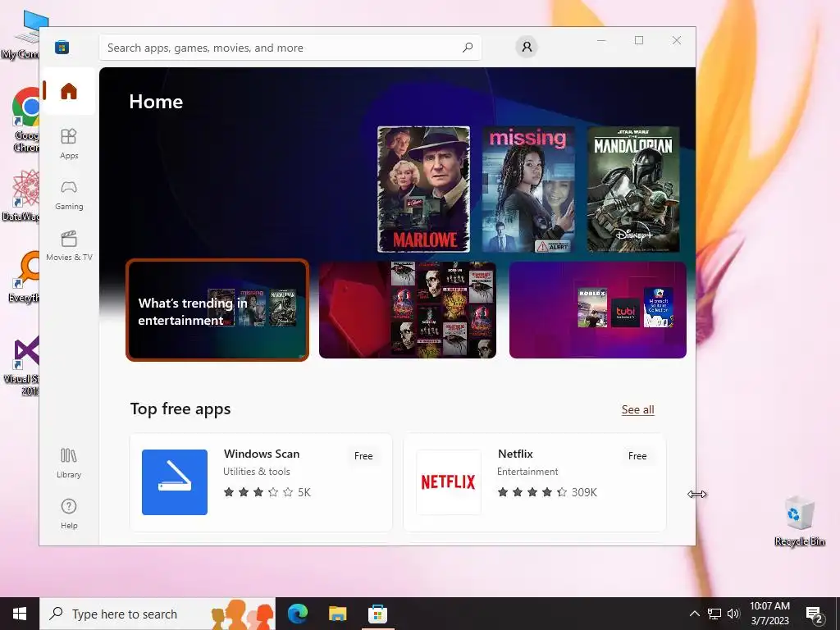The image size is (840, 630).
Task: Click the Microsoft Store logo icon
Action: (x=62, y=47)
